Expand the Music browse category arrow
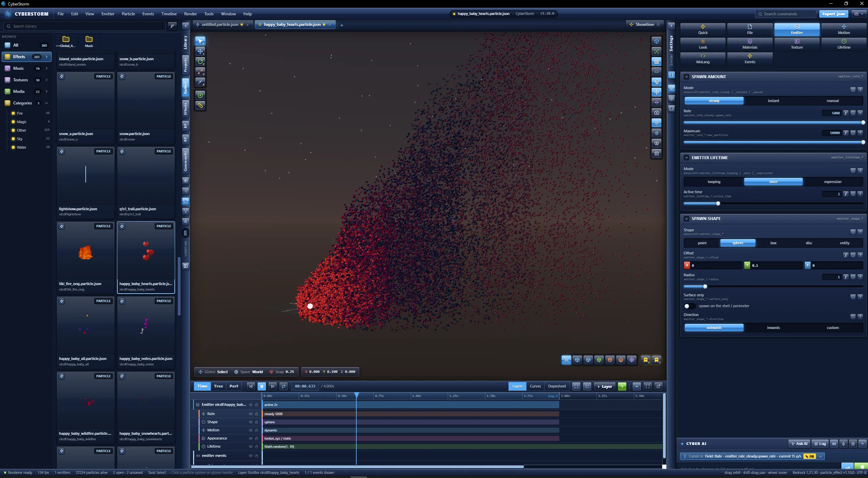This screenshot has width=868, height=478. coord(47,68)
